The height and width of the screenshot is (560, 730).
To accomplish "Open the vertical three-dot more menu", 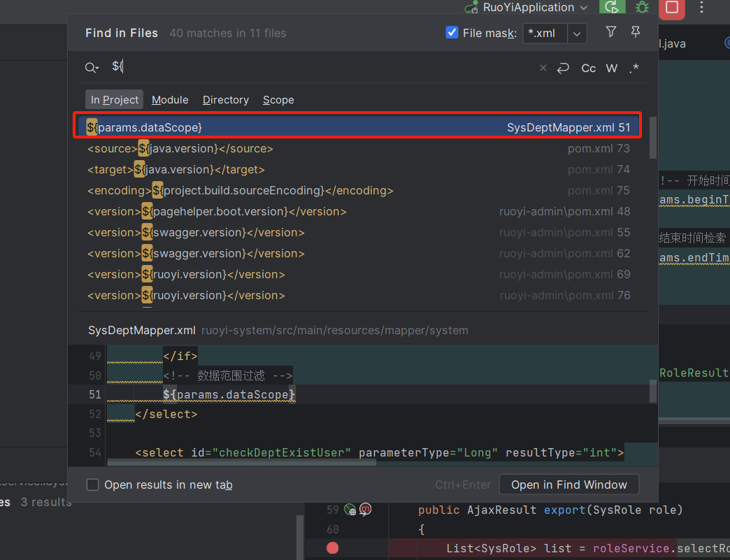I will click(x=701, y=7).
